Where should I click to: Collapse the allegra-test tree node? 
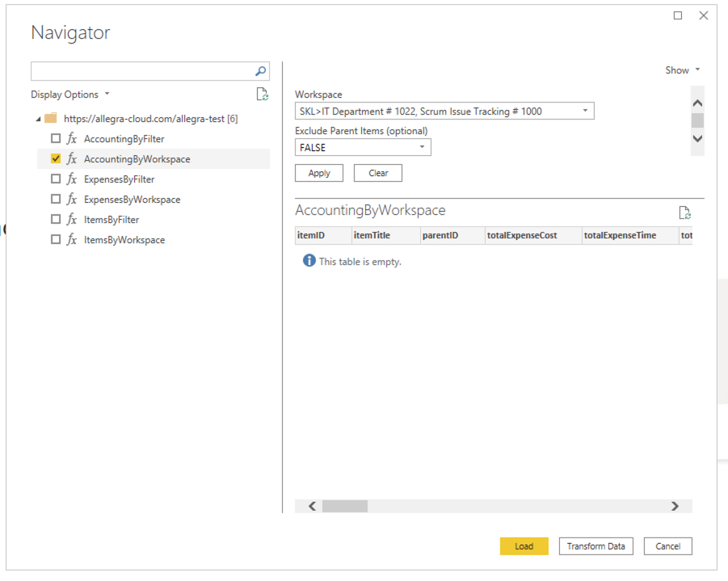38,118
